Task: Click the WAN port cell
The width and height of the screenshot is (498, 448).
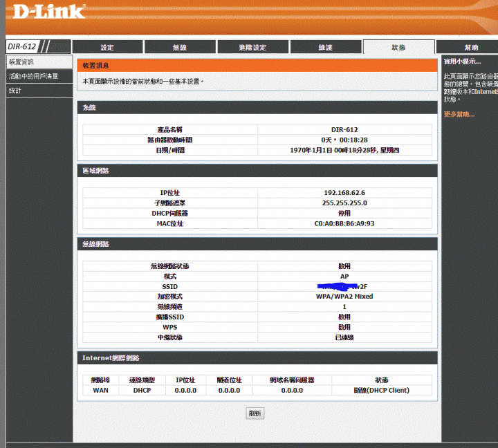Action: pyautogui.click(x=101, y=390)
